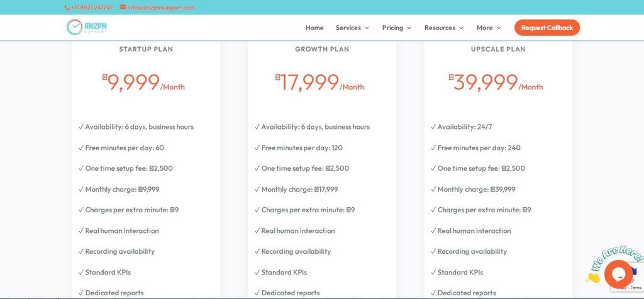Go to the Home menu item
Viewport: 644px width, 299px height.
[x=314, y=28]
